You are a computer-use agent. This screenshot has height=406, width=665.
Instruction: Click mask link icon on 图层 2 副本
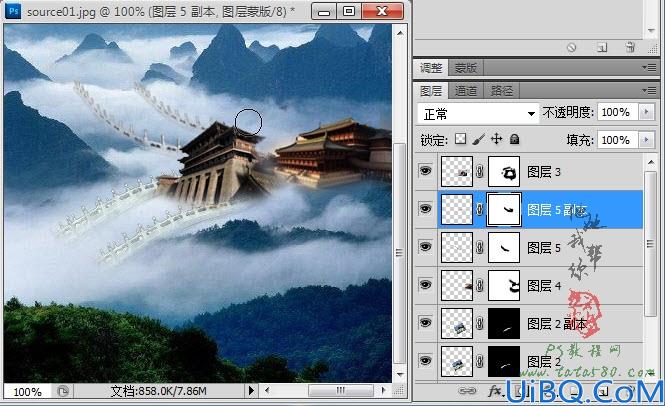(x=480, y=324)
